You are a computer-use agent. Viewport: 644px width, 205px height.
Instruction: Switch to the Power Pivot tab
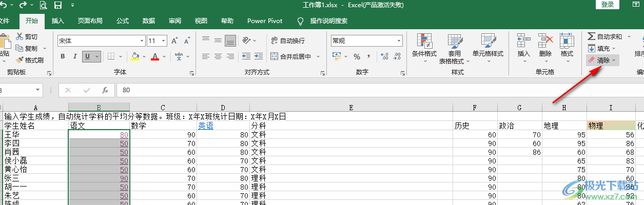coord(265,21)
